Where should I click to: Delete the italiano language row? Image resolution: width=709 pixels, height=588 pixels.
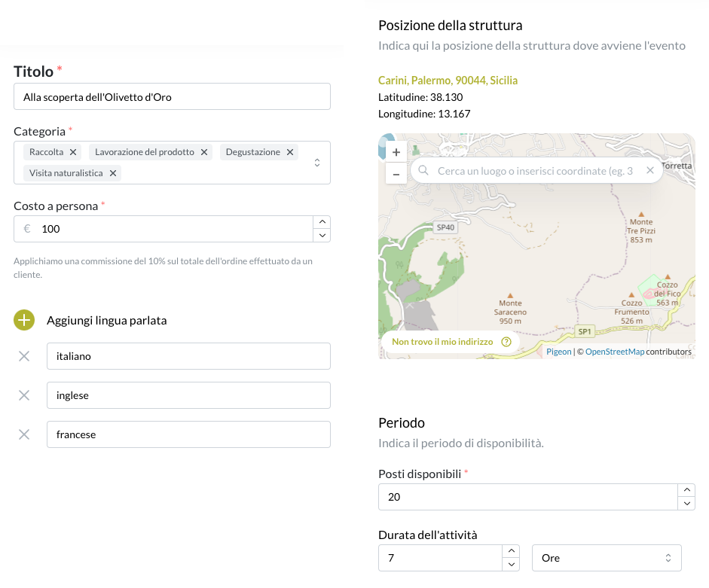click(24, 356)
